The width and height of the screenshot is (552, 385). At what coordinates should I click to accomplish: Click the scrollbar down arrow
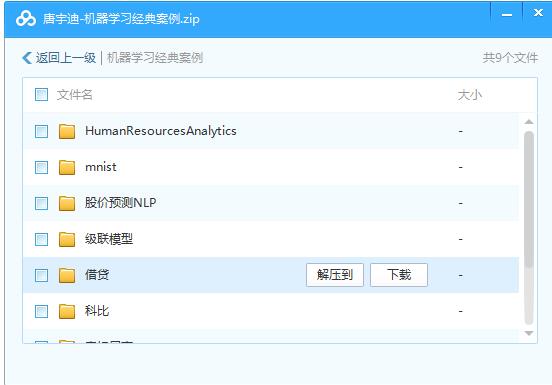tap(528, 333)
